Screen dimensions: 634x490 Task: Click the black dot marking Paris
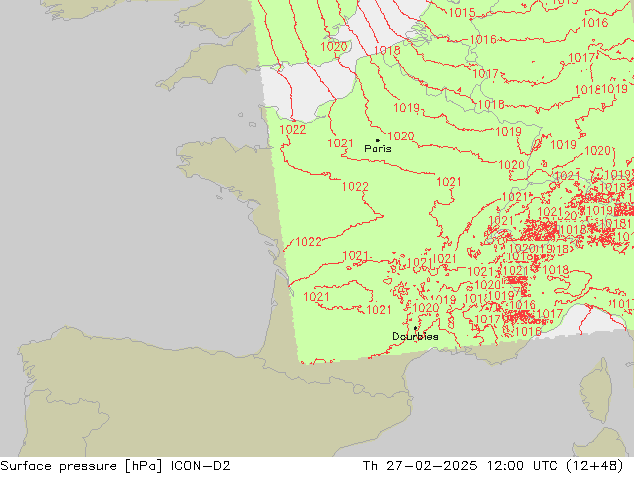tap(378, 140)
